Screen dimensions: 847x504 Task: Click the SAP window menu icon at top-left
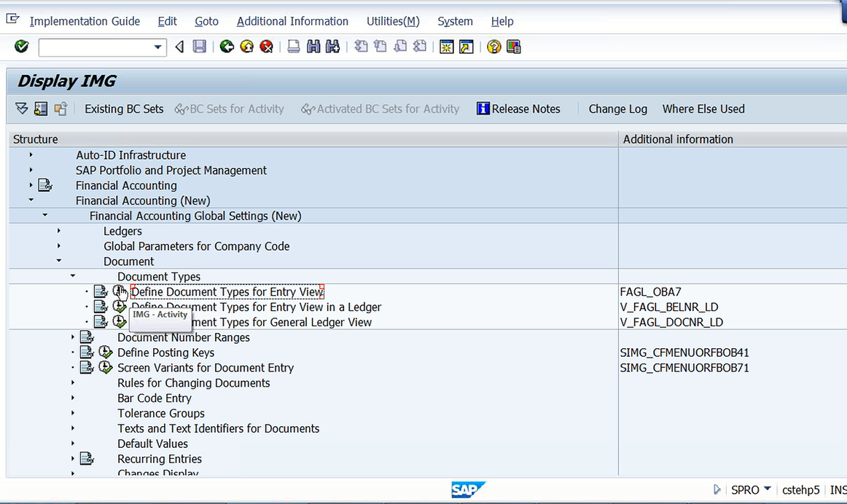click(12, 20)
